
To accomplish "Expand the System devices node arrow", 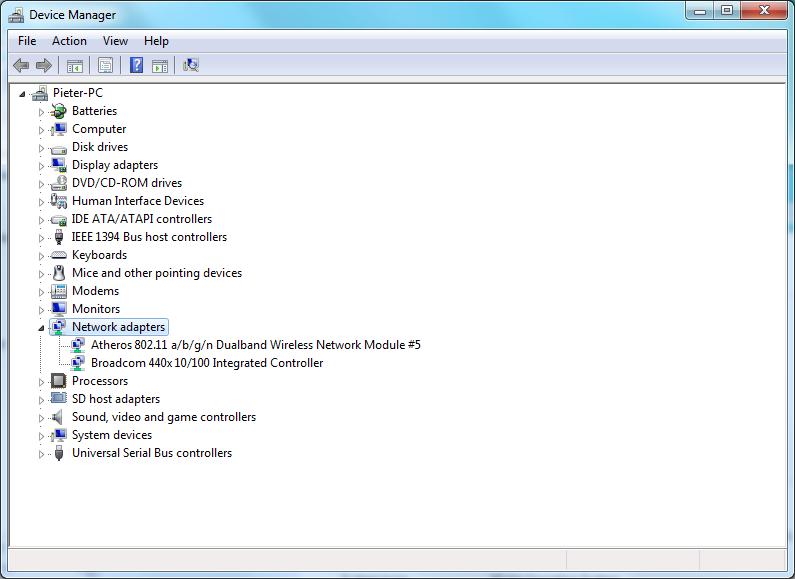I will pyautogui.click(x=42, y=436).
